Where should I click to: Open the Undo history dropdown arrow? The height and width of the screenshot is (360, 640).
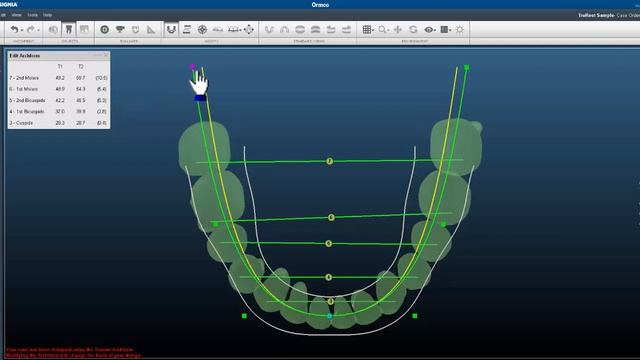click(22, 30)
